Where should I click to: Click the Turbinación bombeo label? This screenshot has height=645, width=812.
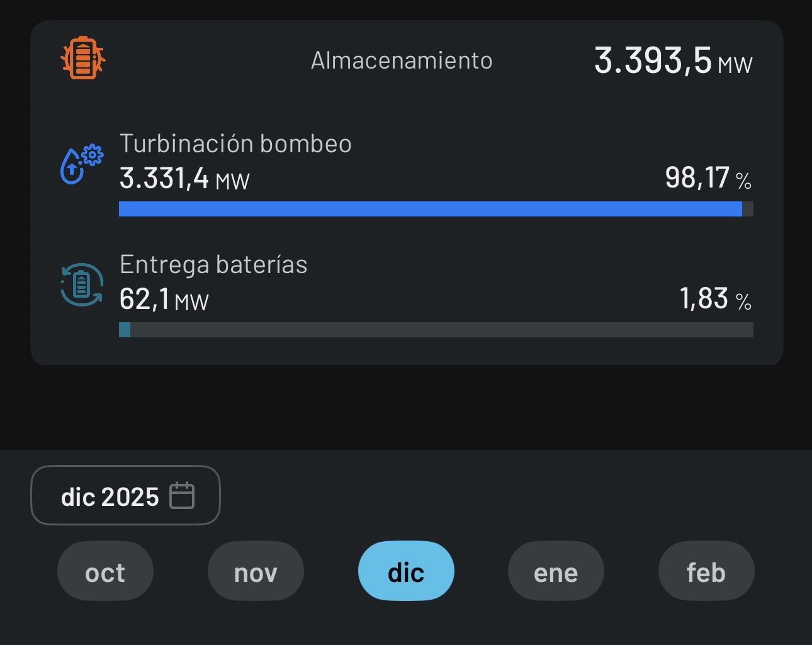tap(235, 143)
